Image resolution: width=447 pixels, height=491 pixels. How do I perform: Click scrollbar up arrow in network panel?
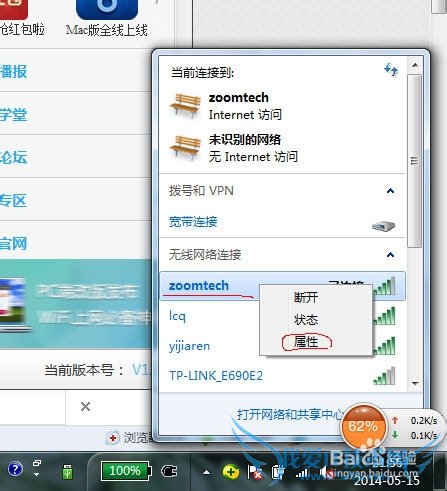point(415,65)
